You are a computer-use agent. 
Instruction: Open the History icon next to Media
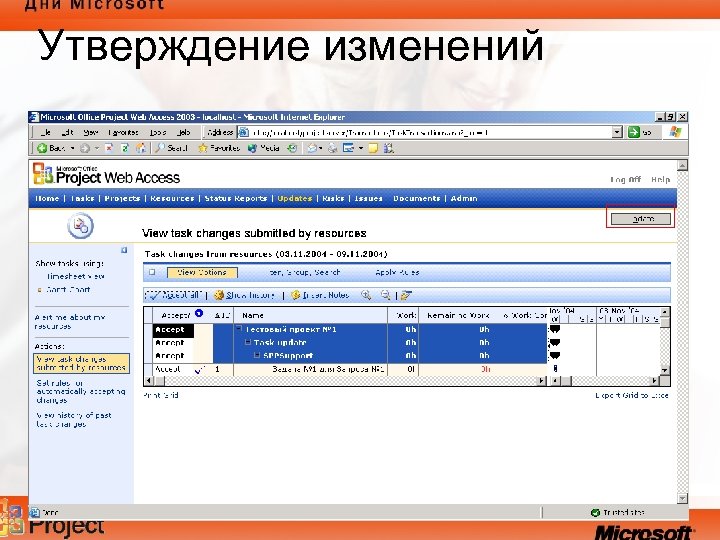coord(292,148)
